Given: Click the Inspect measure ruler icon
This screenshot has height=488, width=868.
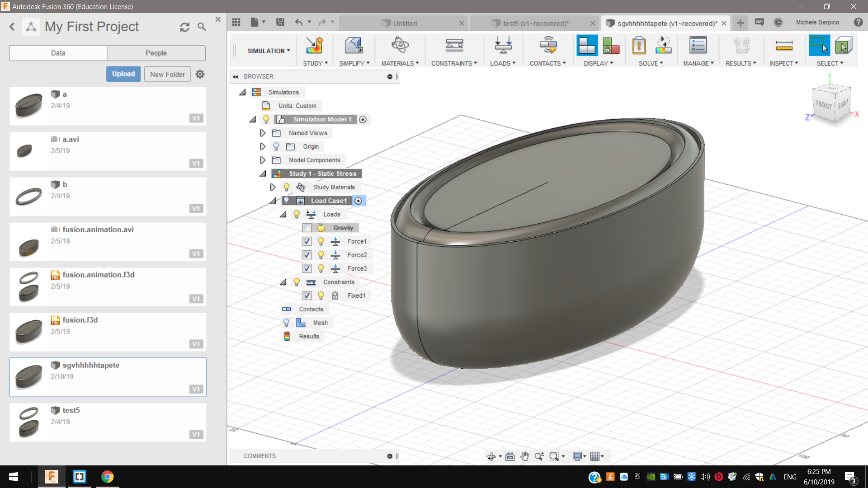Looking at the screenshot, I should [x=784, y=46].
